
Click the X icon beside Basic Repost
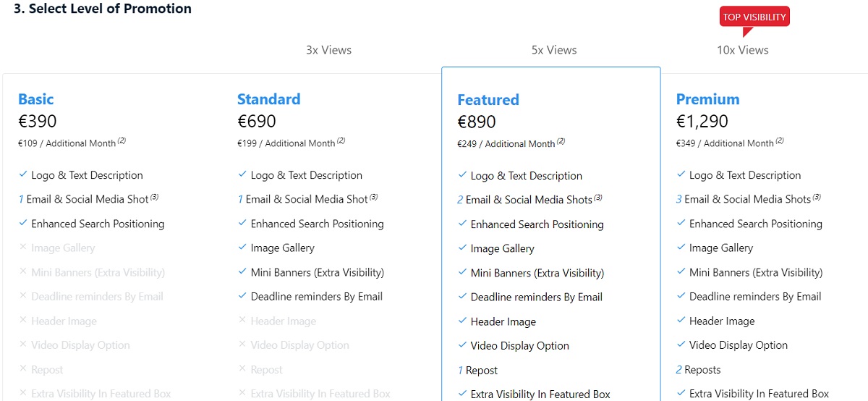click(x=22, y=369)
